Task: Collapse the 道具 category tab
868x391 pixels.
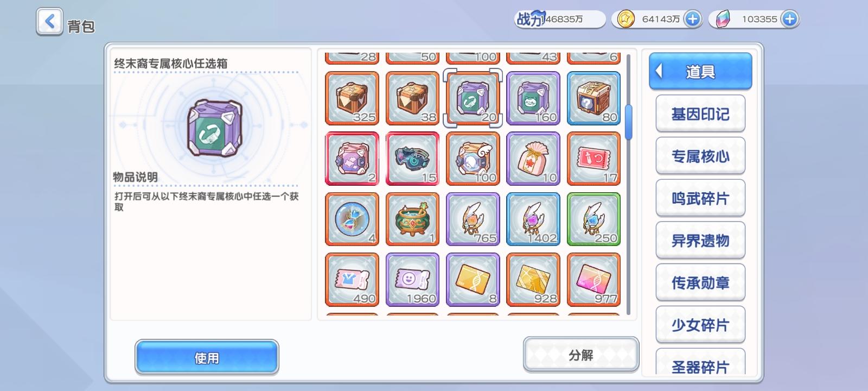Action: (x=700, y=71)
